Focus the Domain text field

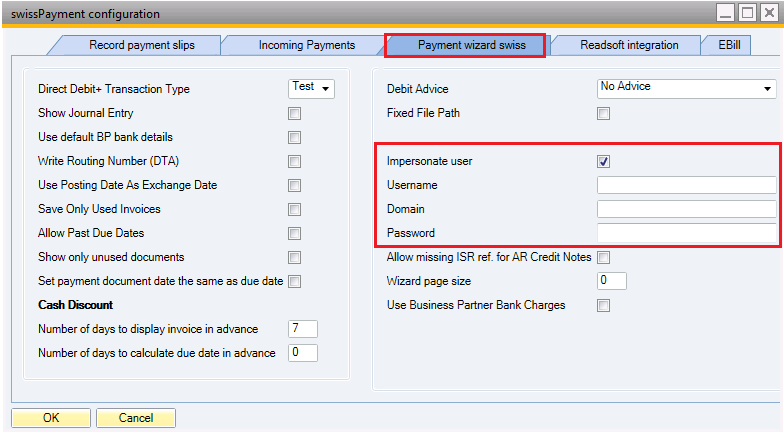pyautogui.click(x=686, y=209)
